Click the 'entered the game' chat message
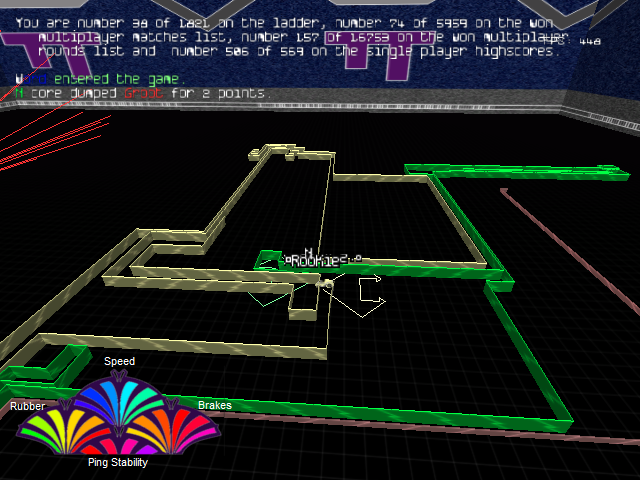 (x=118, y=79)
